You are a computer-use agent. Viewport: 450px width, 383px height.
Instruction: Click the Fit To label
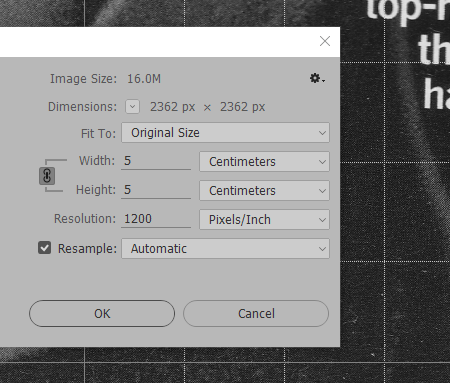tap(98, 133)
